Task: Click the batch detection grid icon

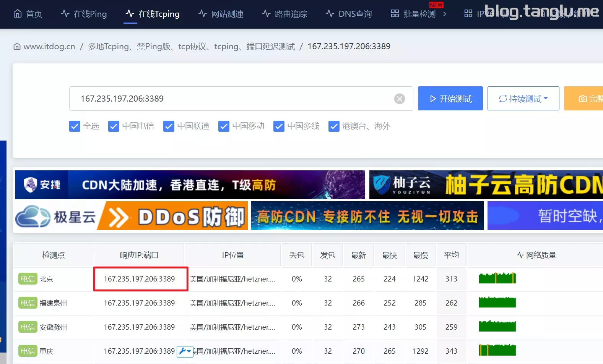Action: coord(395,14)
